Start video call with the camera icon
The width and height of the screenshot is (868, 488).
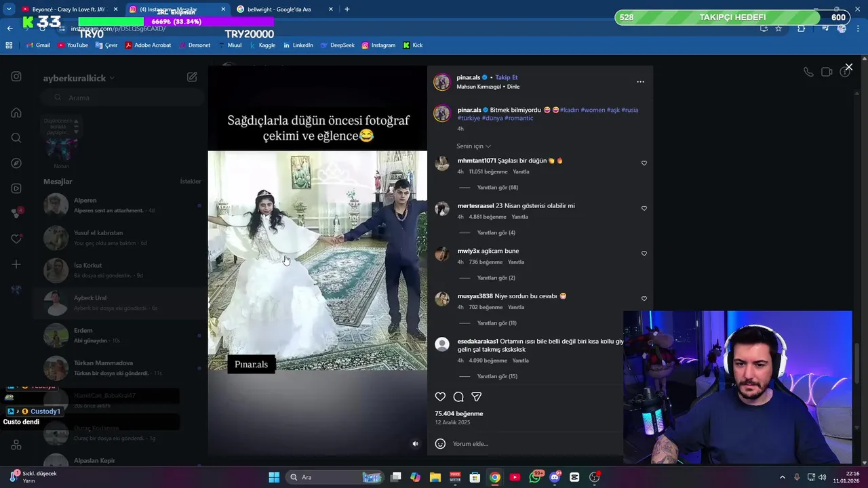(827, 72)
